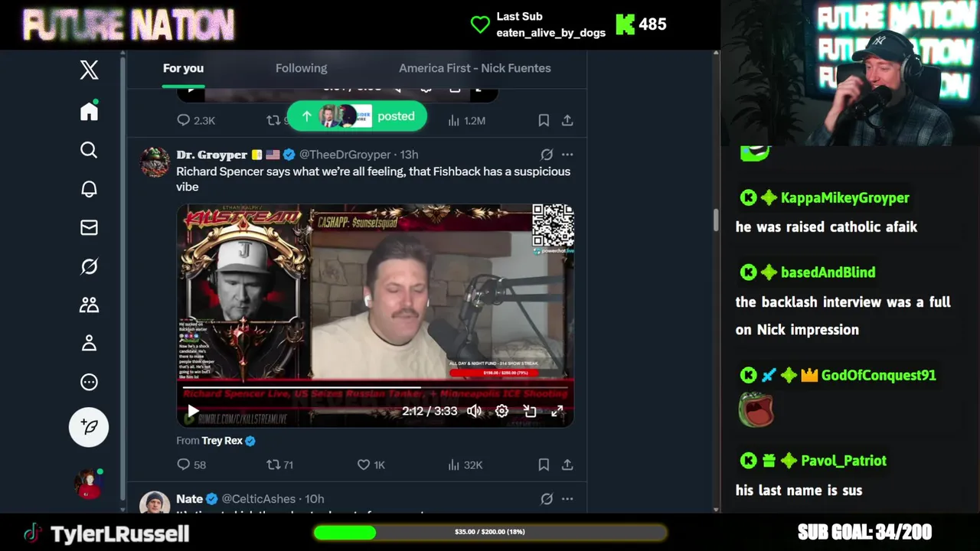Mute or unmute the video volume
Viewport: 980px width, 551px height.
pyautogui.click(x=475, y=411)
